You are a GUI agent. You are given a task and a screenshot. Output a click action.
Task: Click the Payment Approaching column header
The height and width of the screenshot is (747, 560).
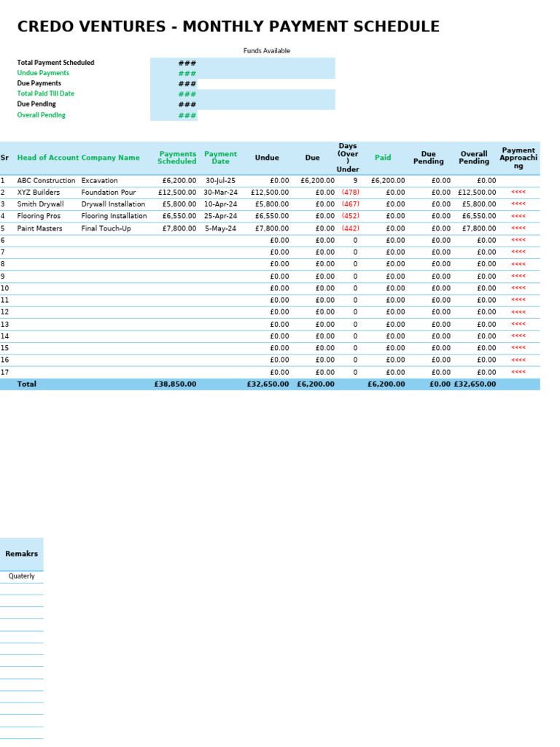[518, 158]
